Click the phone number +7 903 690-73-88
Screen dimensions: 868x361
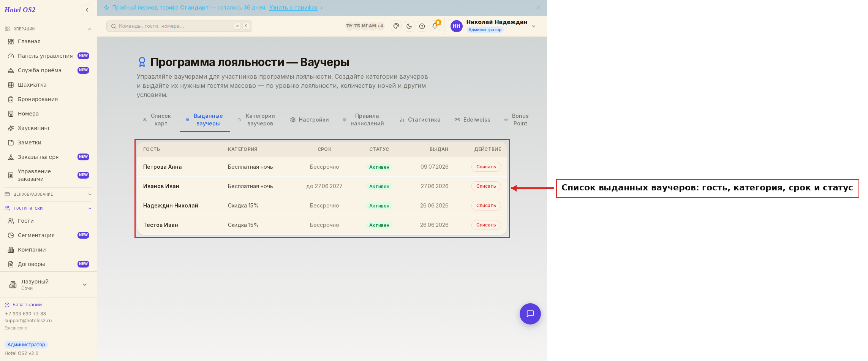pyautogui.click(x=25, y=314)
